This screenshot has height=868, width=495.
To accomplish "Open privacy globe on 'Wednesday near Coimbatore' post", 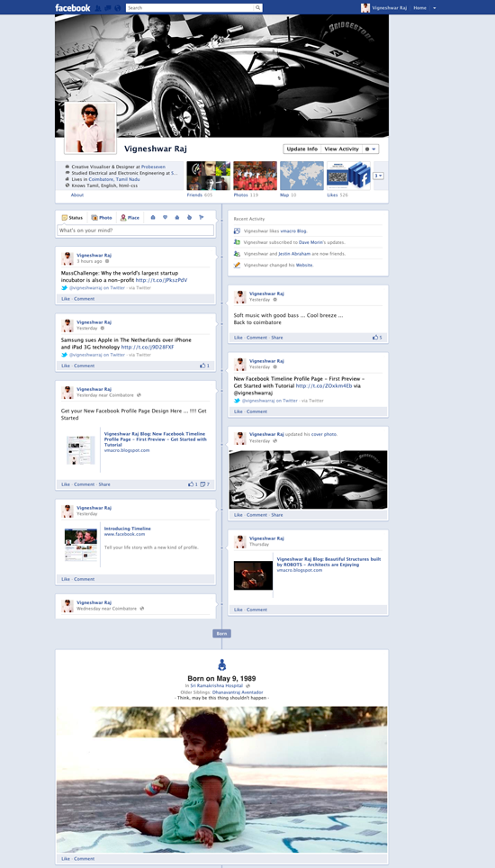I will coord(141,609).
